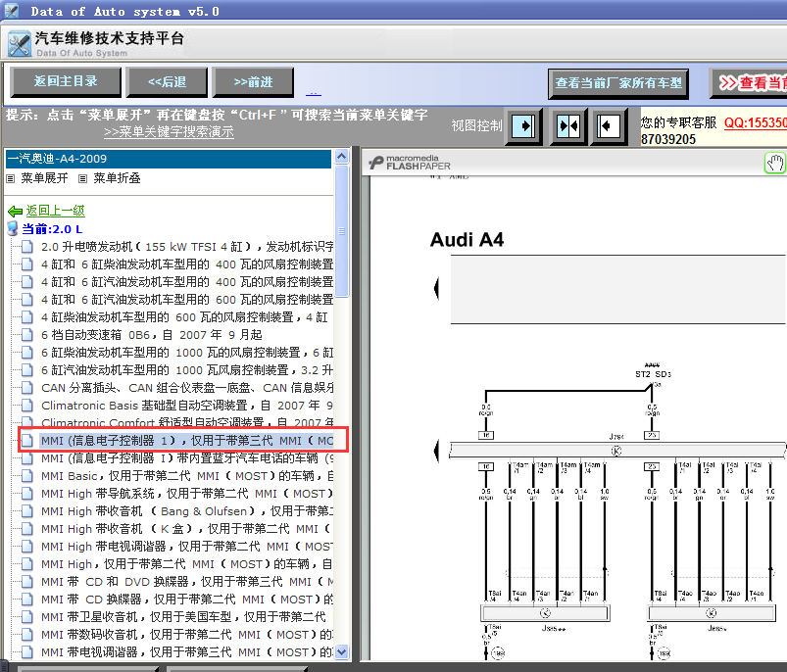Open MMI 带内置蓝牙汽车电话的车辆 entry
787x672 pixels.
[x=187, y=458]
